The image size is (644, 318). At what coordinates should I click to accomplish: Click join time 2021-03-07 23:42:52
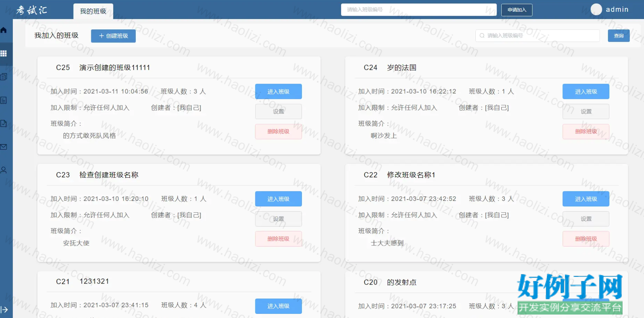(x=424, y=199)
